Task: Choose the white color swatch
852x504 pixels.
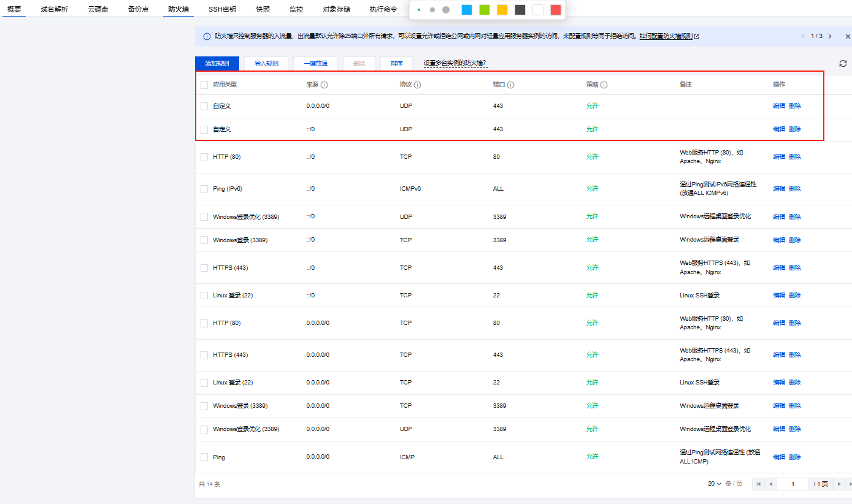Action: [x=538, y=10]
